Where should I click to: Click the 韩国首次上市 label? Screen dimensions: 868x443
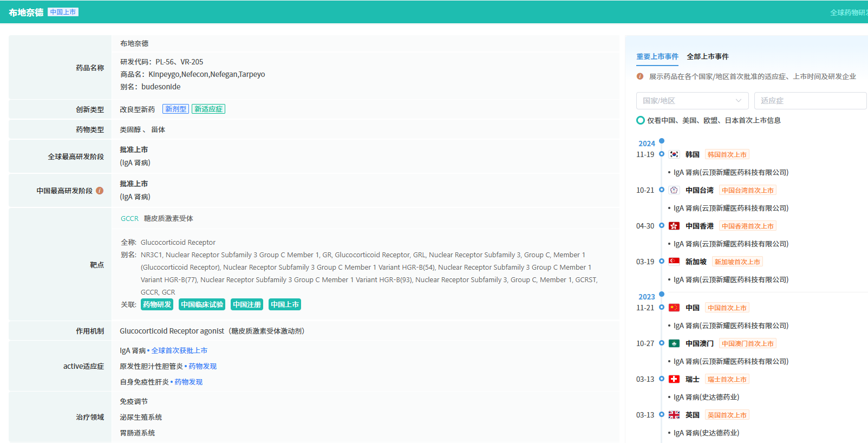click(727, 154)
